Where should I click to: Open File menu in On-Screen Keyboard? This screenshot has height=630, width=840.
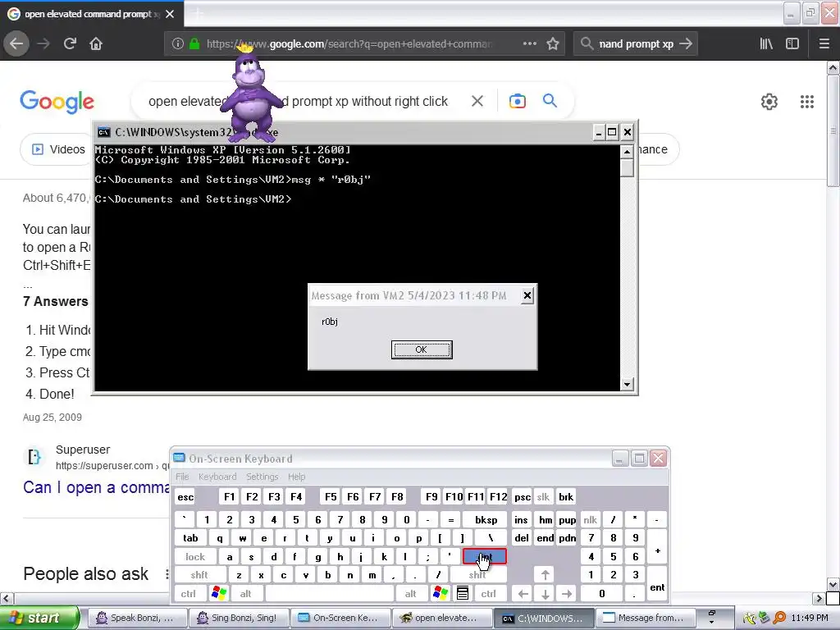pos(182,477)
